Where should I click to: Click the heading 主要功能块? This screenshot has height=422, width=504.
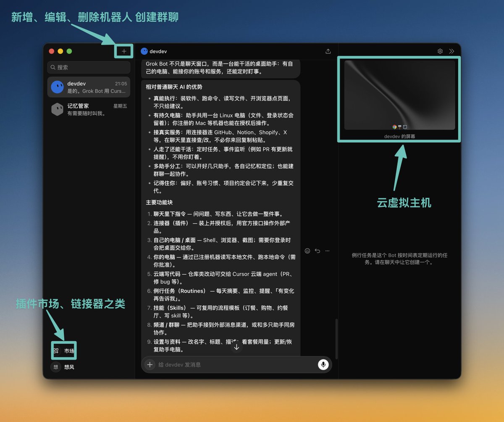pos(159,202)
